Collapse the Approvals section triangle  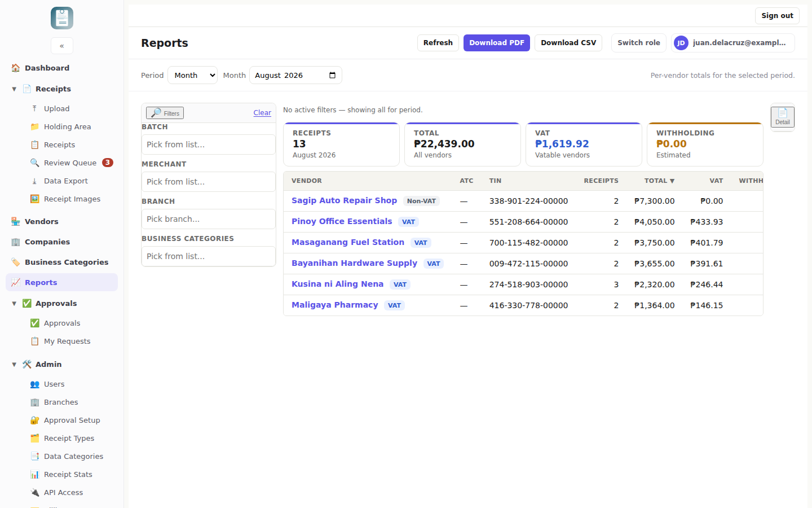pyautogui.click(x=14, y=304)
